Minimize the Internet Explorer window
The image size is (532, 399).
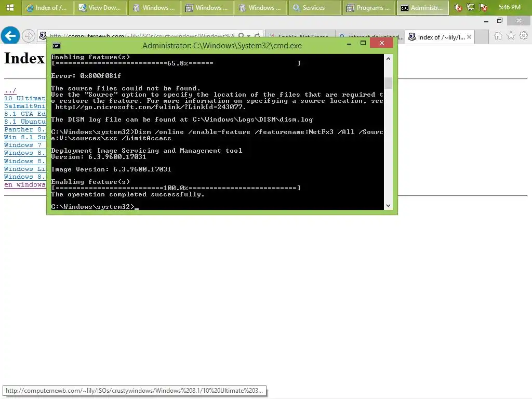486,21
